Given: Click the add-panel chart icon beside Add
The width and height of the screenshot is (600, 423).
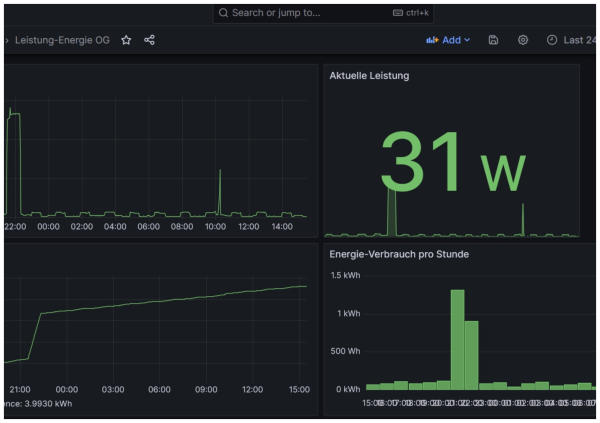Looking at the screenshot, I should [432, 40].
